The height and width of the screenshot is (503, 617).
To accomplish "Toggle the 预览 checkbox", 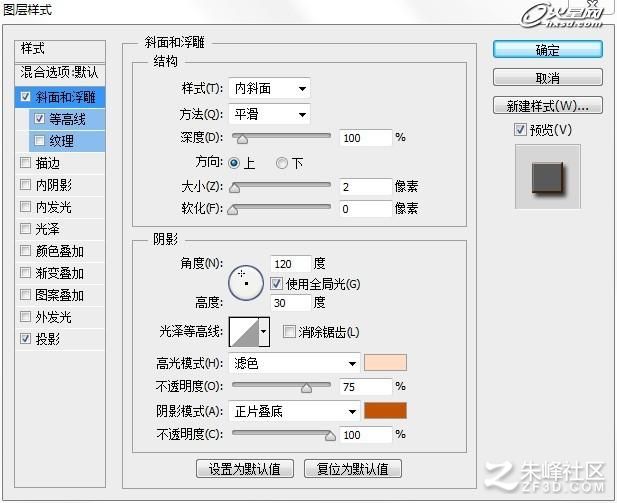I will pyautogui.click(x=520, y=129).
